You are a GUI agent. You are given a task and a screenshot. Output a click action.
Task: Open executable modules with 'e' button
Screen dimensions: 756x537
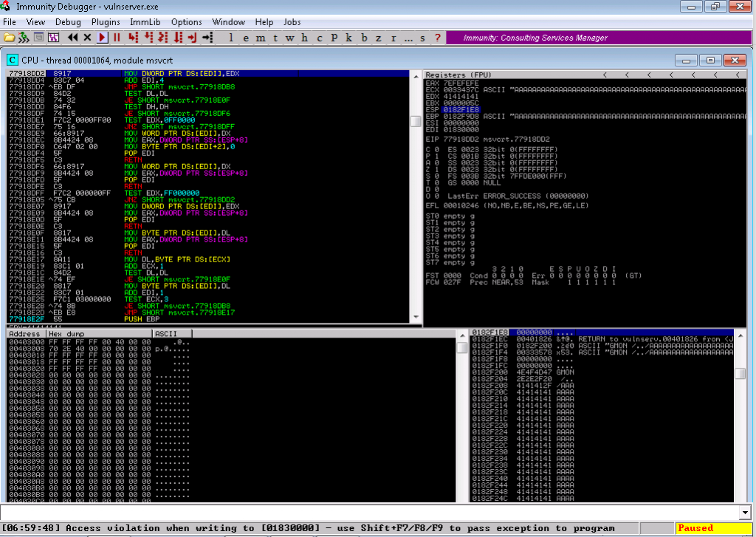pos(246,38)
